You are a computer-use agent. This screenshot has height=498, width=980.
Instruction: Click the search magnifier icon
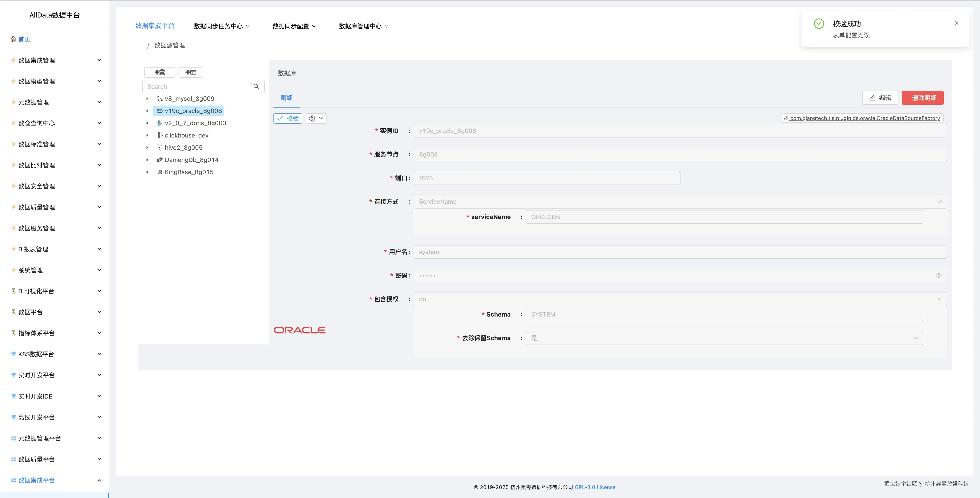(x=256, y=86)
